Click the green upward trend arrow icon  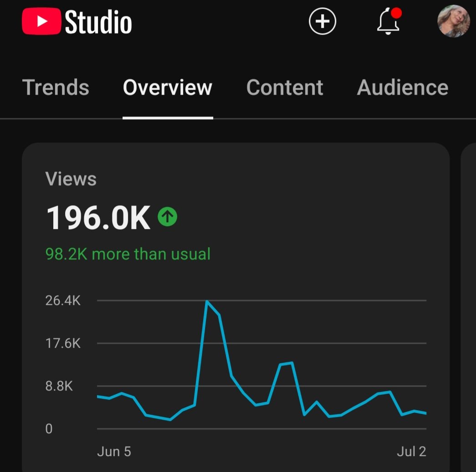click(168, 217)
